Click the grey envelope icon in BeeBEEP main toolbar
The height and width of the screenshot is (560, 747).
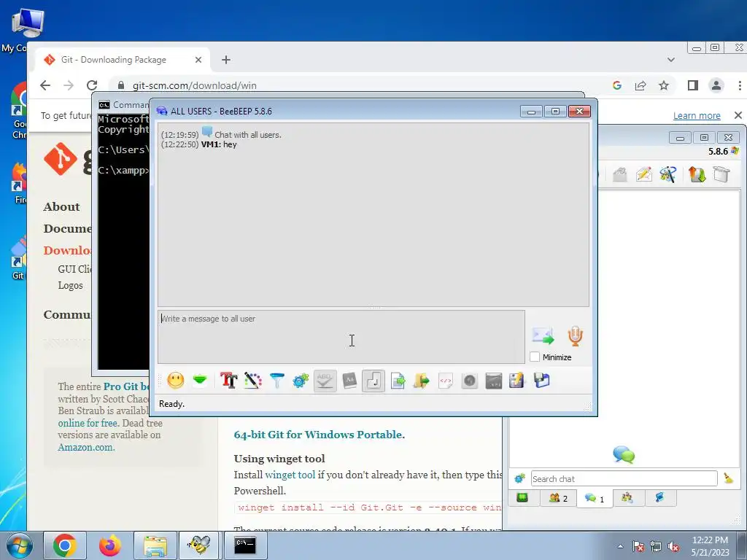pos(619,175)
